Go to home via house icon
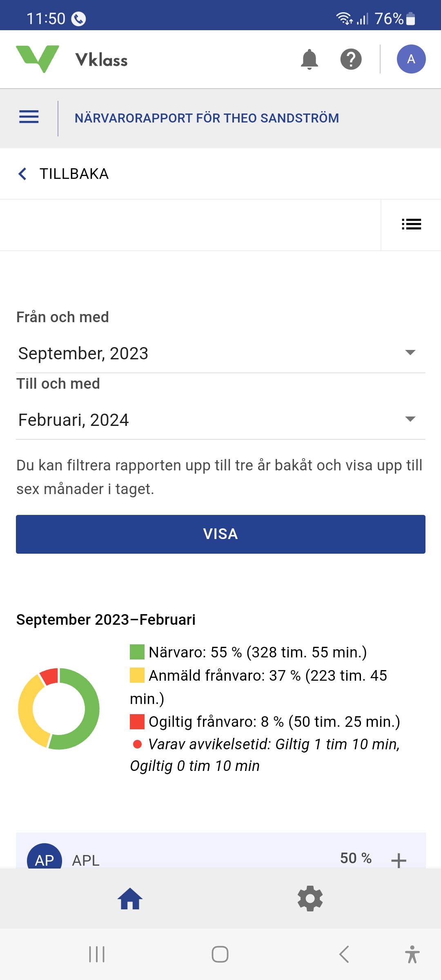The width and height of the screenshot is (441, 980). 130,899
